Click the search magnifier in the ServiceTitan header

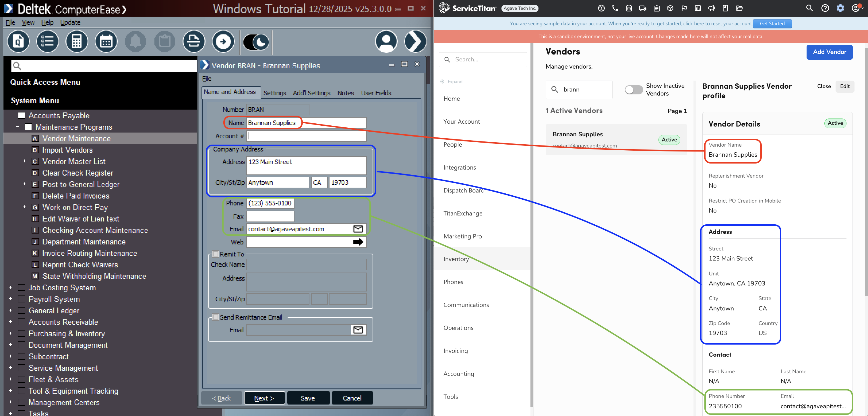[x=810, y=8]
